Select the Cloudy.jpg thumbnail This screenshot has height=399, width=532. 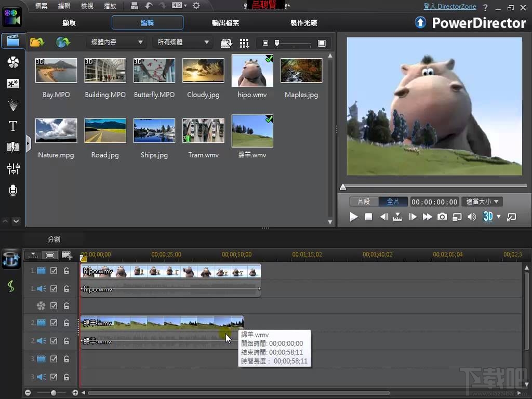pyautogui.click(x=204, y=71)
